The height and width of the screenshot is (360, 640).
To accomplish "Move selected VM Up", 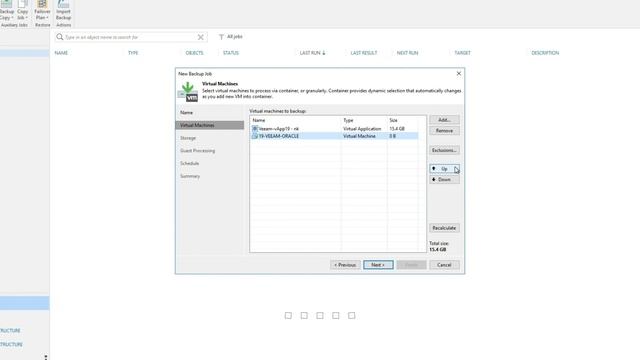I will pyautogui.click(x=444, y=169).
